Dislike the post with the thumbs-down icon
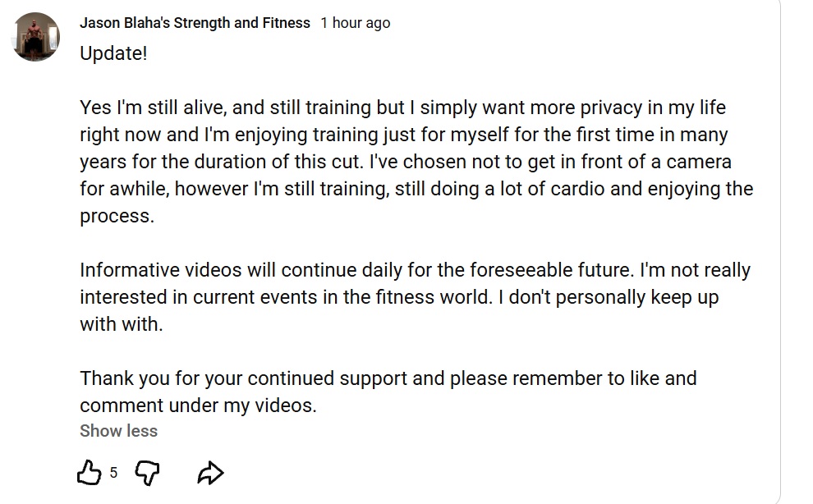Image resolution: width=813 pixels, height=504 pixels. pyautogui.click(x=147, y=472)
